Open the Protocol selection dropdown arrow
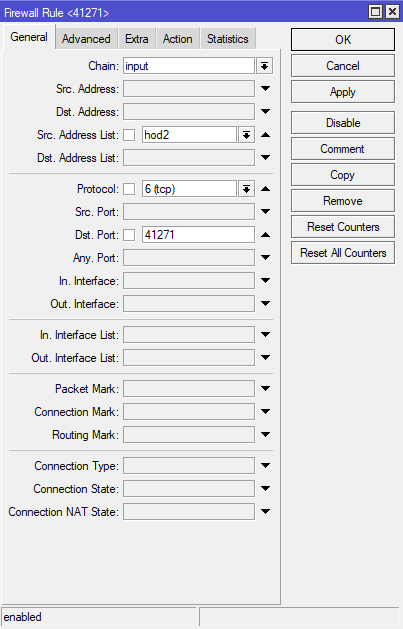 pos(246,189)
